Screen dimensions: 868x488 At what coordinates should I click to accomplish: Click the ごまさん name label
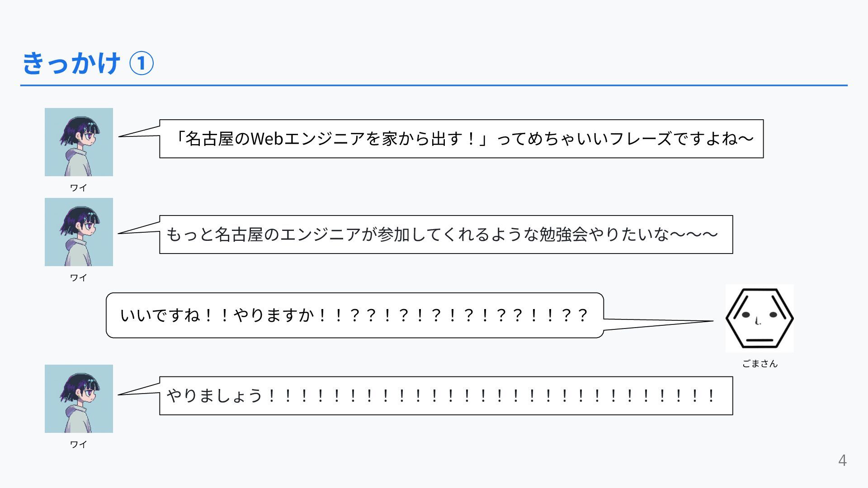(759, 363)
